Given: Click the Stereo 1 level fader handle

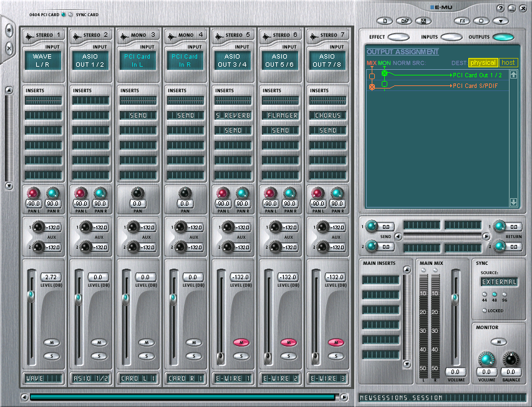Looking at the screenshot, I should pyautogui.click(x=31, y=296).
